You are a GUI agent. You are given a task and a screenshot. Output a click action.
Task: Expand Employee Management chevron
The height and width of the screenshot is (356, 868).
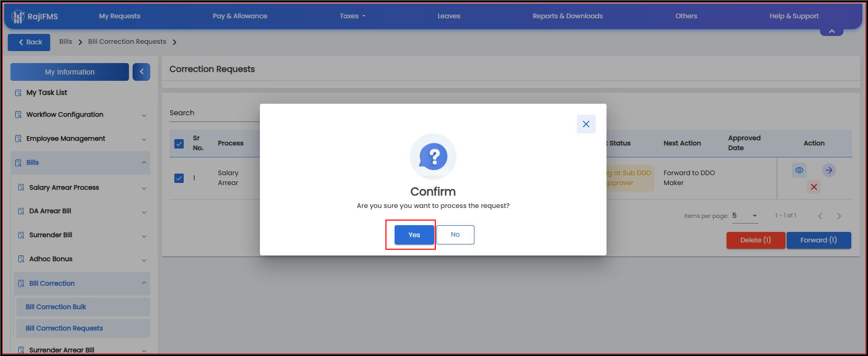click(144, 139)
